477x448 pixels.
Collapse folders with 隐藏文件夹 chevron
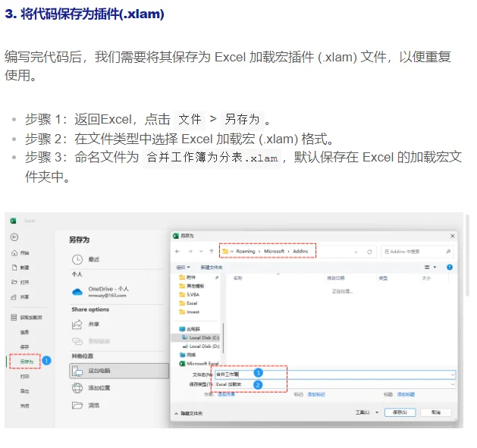[176, 413]
